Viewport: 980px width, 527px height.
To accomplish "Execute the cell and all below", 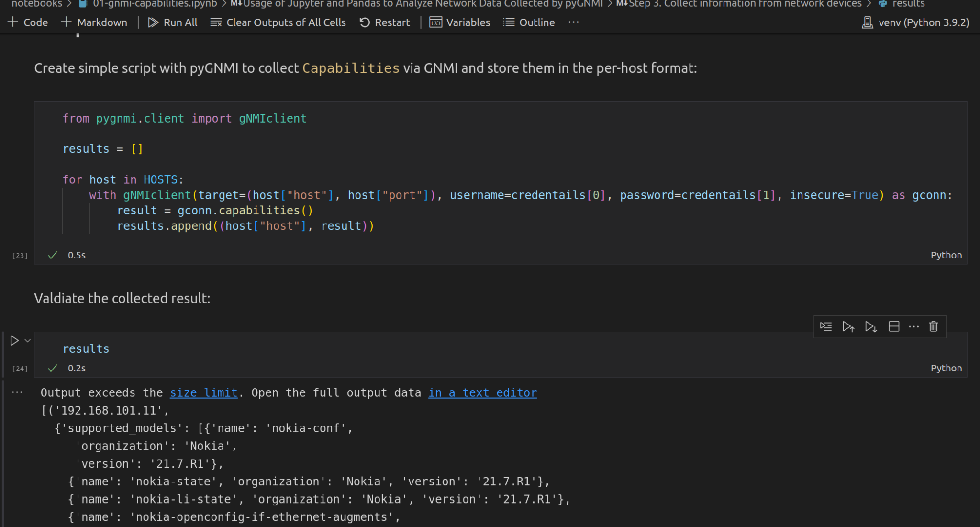I will coord(871,326).
